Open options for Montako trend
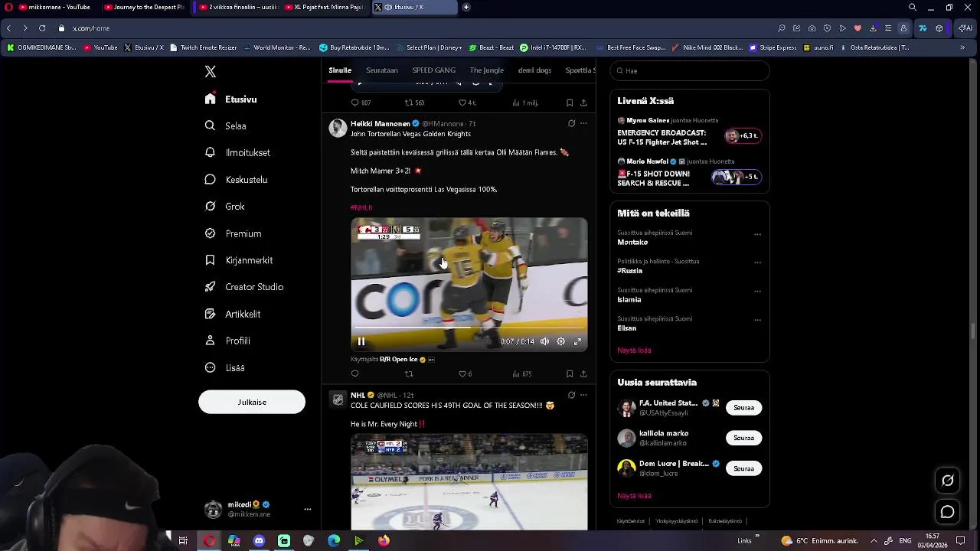This screenshot has width=980, height=551. point(757,235)
